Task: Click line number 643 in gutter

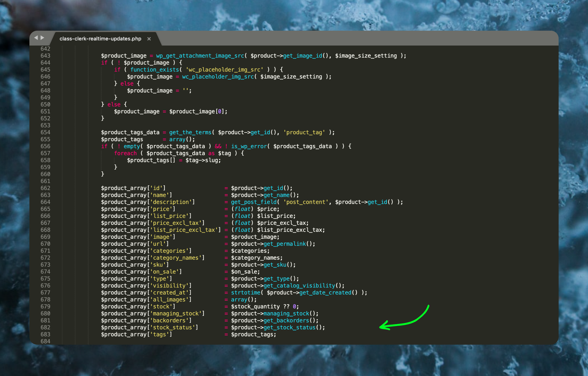Action: point(45,56)
